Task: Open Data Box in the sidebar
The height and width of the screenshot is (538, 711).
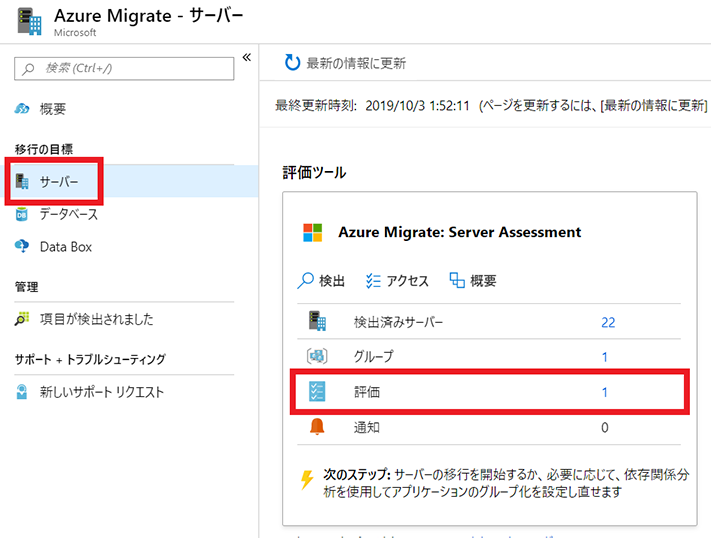Action: pos(66,247)
